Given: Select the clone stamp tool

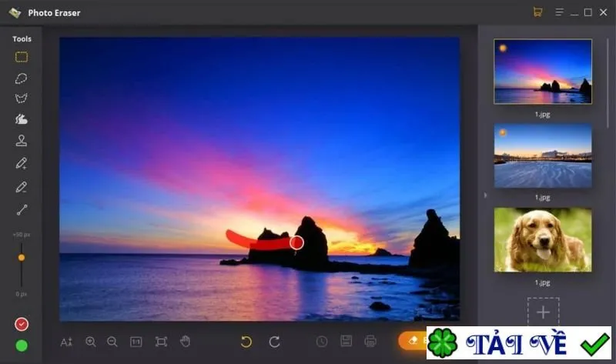Looking at the screenshot, I should point(22,141).
